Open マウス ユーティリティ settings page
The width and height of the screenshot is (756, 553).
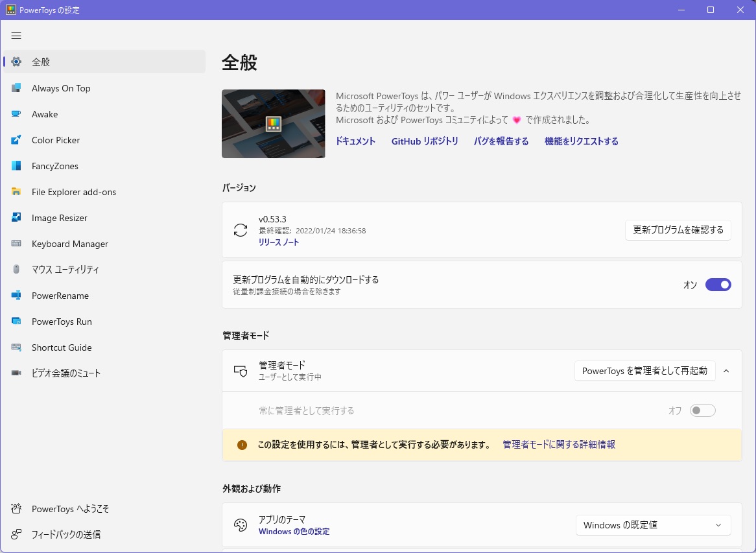(104, 270)
